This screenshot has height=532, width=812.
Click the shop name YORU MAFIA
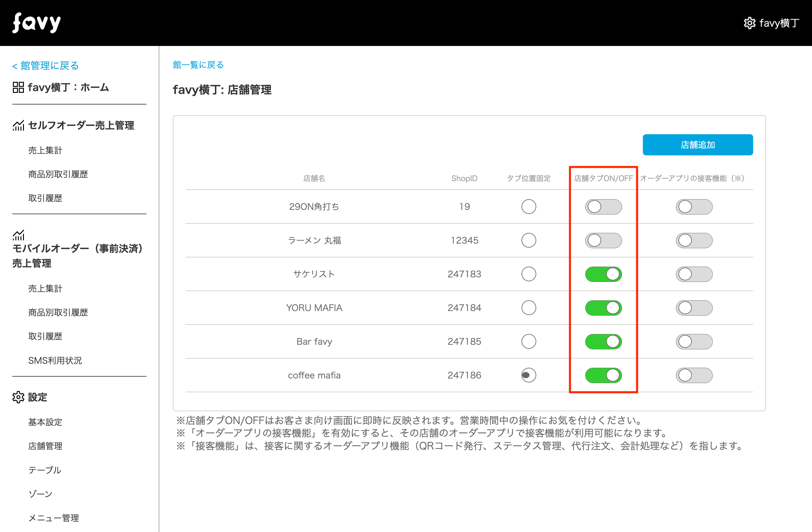point(314,308)
